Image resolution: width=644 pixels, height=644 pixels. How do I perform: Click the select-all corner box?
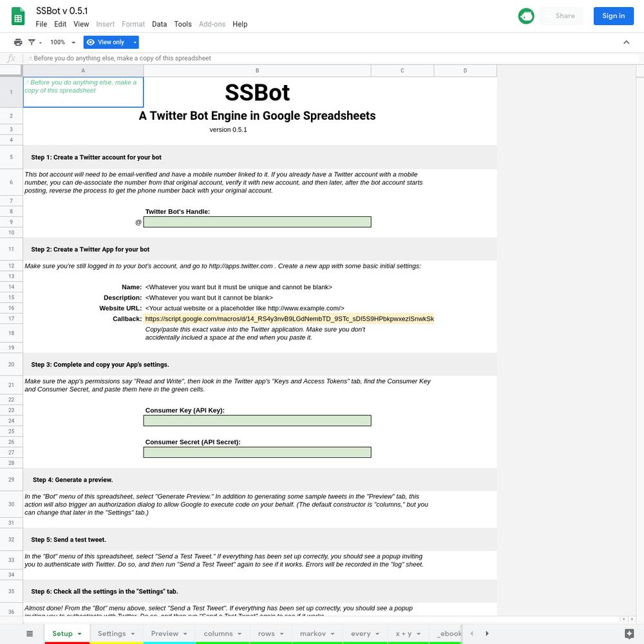(11, 71)
